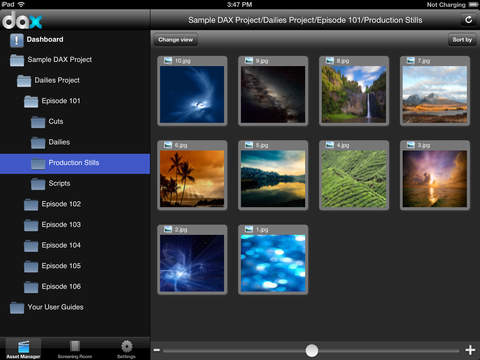Click the Production Stills folder icon

tap(38, 163)
